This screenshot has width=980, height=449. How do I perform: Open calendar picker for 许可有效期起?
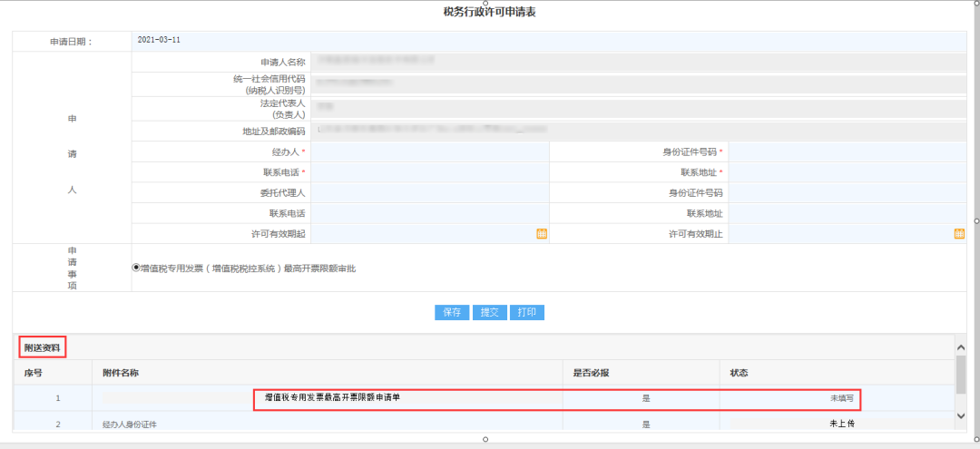[x=541, y=233]
